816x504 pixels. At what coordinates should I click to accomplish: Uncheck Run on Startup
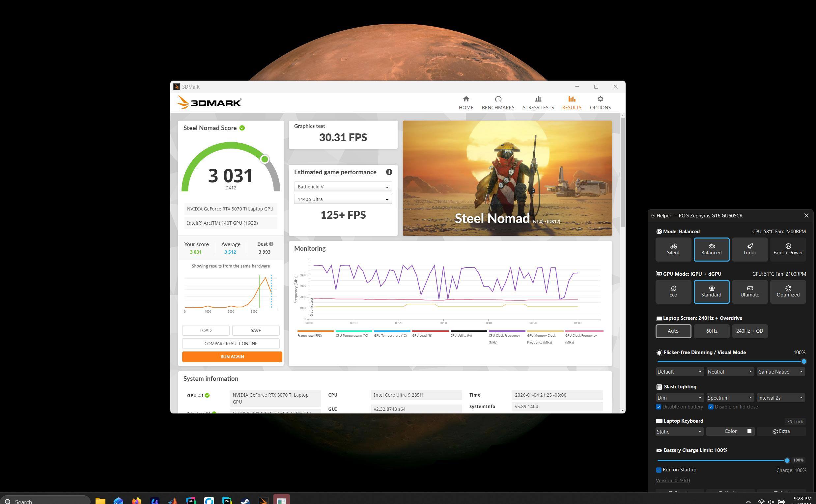pyautogui.click(x=659, y=470)
